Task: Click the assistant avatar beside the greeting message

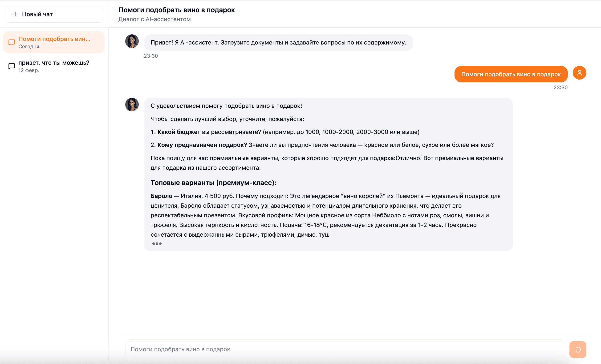Action: [x=132, y=41]
